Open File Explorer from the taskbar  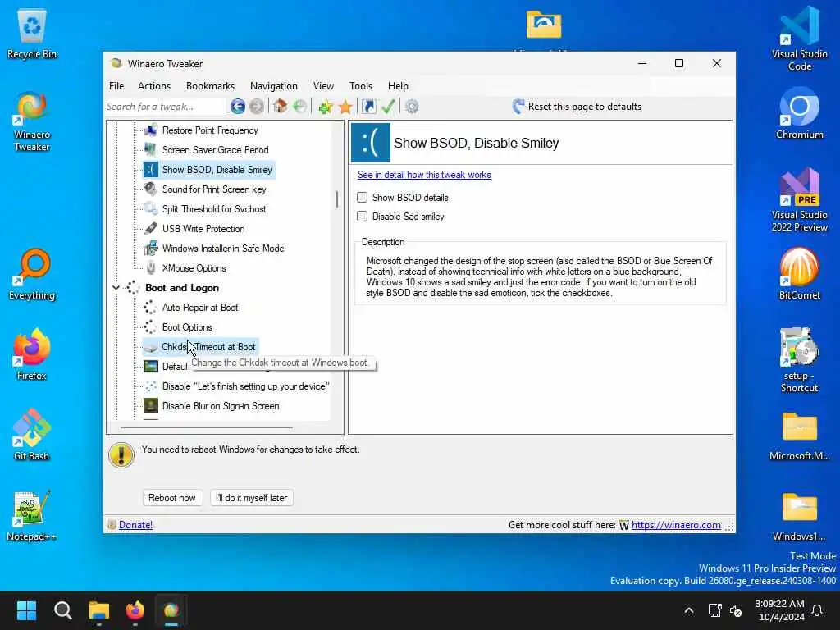[x=99, y=610]
